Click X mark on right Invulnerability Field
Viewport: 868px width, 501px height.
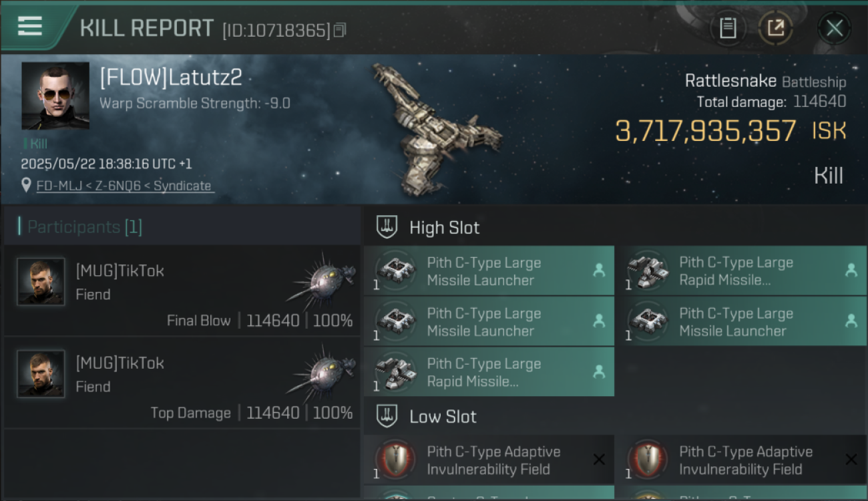pos(851,460)
